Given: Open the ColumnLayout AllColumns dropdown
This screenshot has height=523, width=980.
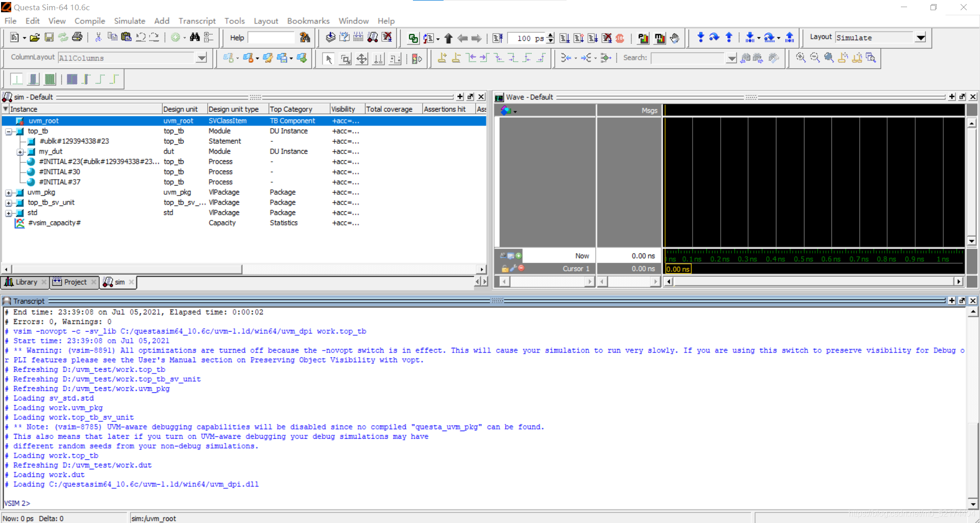Looking at the screenshot, I should (x=202, y=58).
